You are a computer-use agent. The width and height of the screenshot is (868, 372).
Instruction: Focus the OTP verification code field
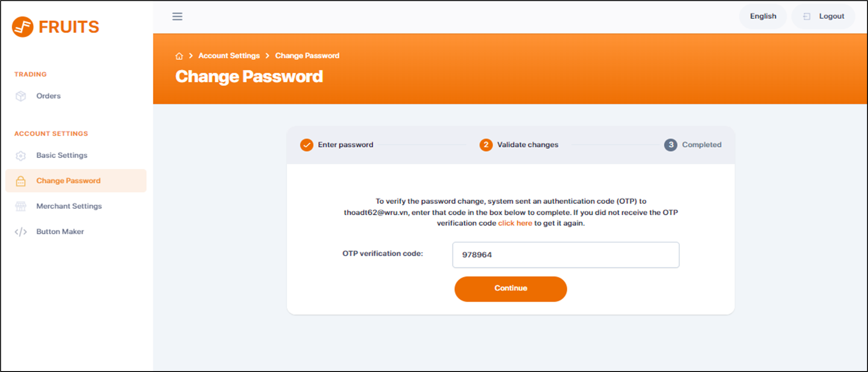[x=565, y=255]
